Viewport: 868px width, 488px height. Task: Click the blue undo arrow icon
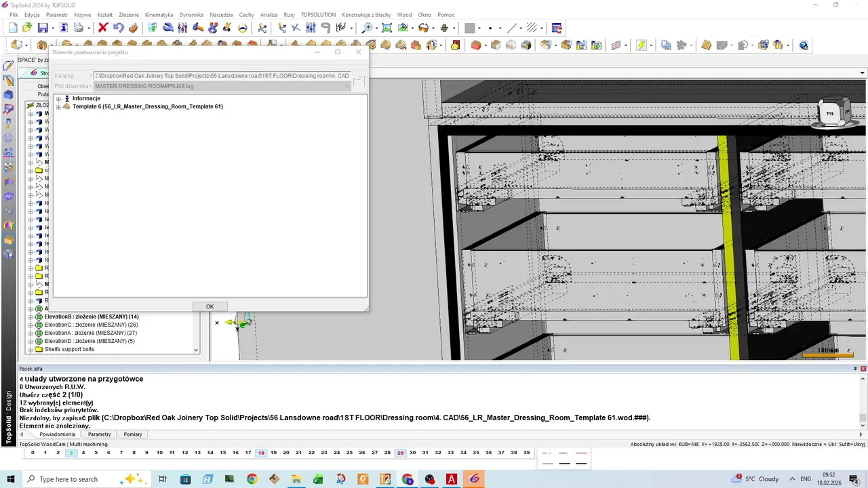pos(119,28)
